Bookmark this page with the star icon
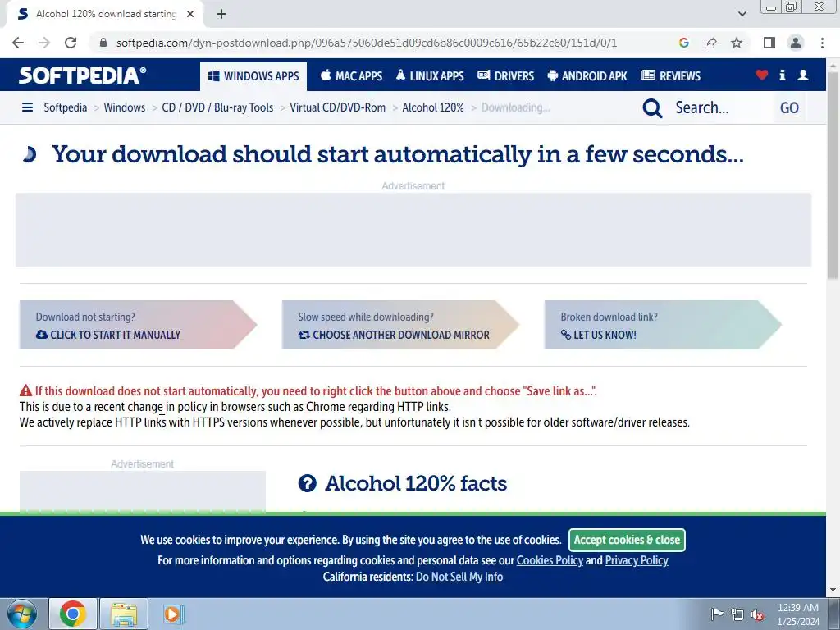Viewport: 840px width, 630px height. click(x=737, y=43)
